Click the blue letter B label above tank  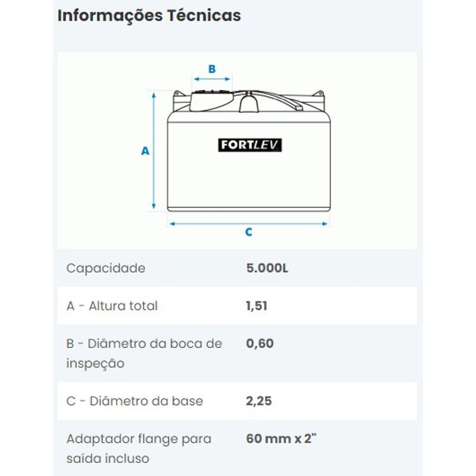tap(212, 69)
